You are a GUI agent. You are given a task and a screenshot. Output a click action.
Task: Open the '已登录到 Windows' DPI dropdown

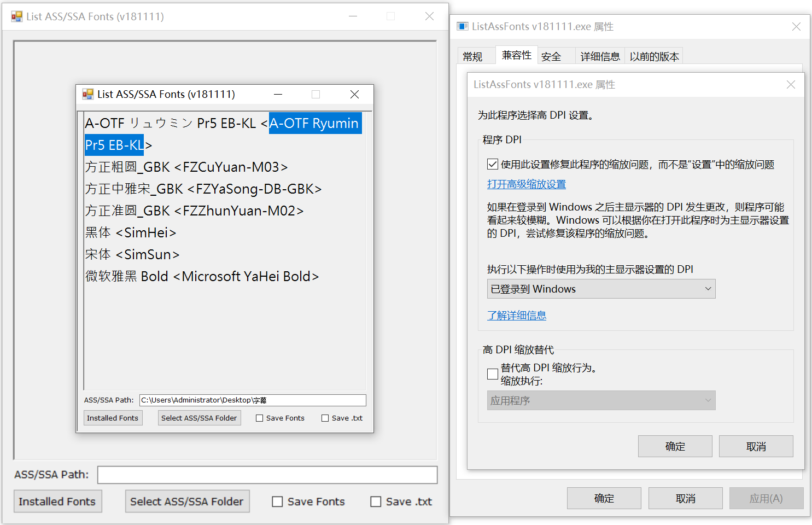601,289
